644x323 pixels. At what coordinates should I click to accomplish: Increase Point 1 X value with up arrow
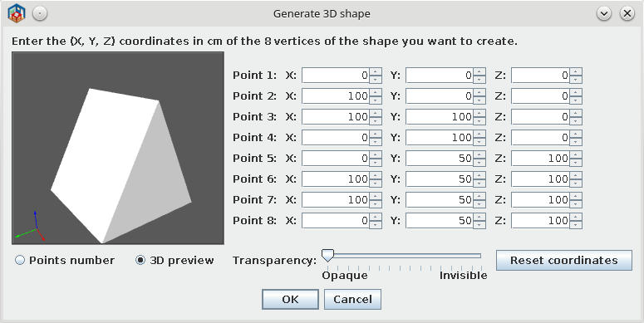click(x=376, y=71)
